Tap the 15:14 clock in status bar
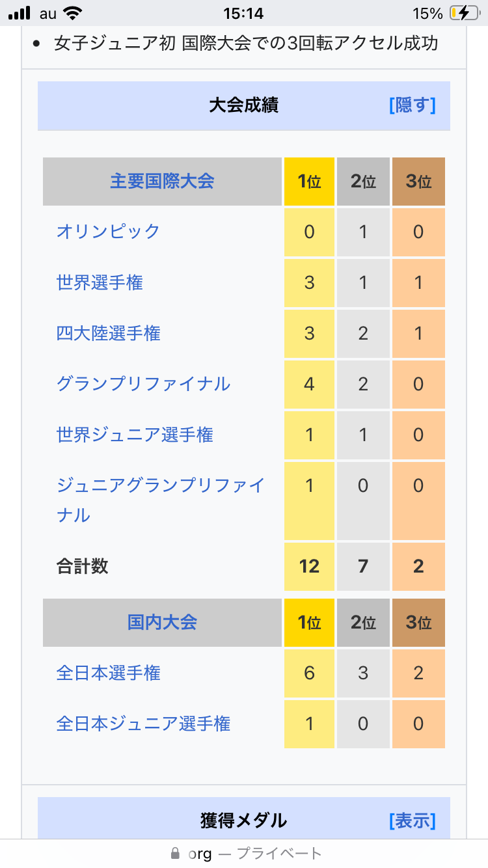The image size is (488, 868). [243, 13]
